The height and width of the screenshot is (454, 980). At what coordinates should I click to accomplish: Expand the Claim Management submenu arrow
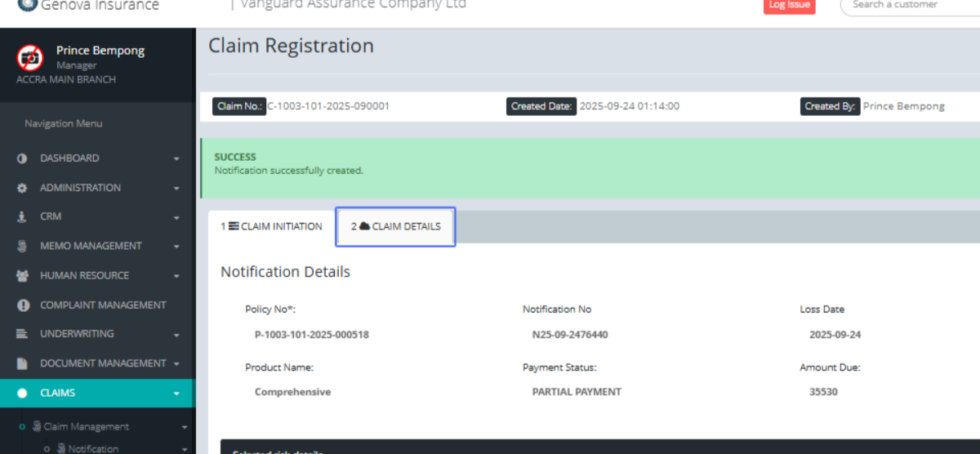(185, 427)
